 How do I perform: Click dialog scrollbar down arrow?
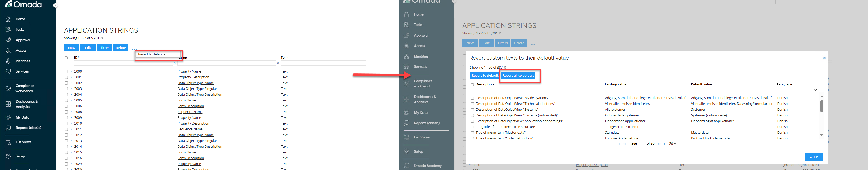(822, 135)
